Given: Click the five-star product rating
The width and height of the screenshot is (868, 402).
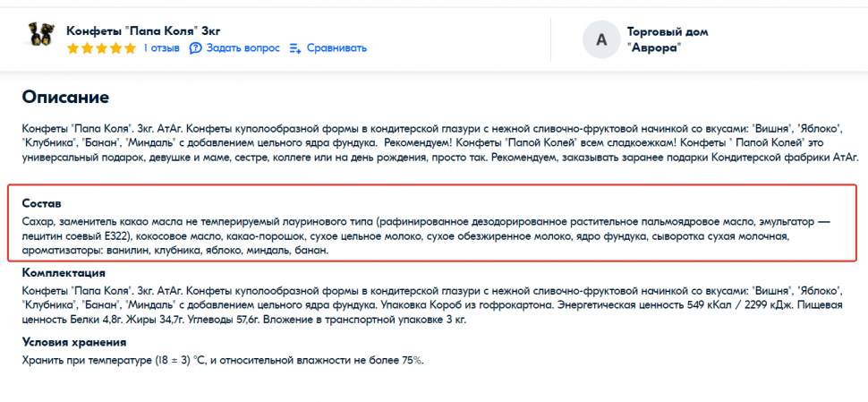Looking at the screenshot, I should (x=101, y=48).
